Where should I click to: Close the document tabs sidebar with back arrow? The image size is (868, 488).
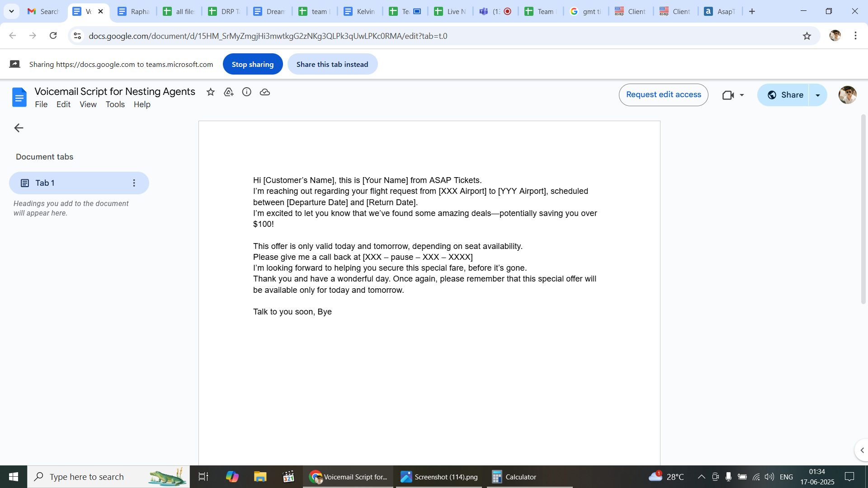point(19,128)
